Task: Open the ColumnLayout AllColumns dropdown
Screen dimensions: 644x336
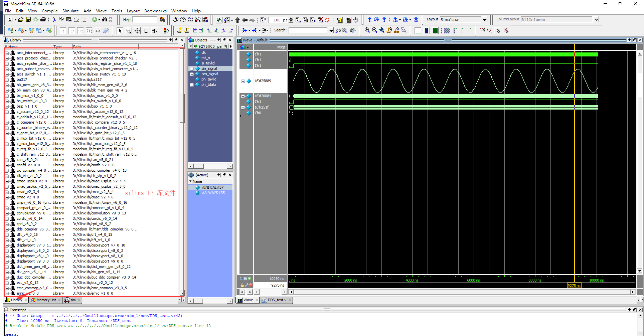Action: click(596, 19)
